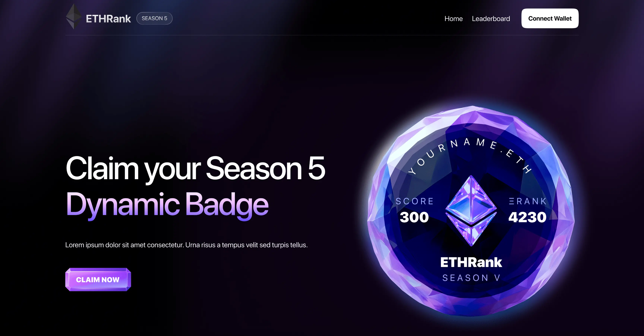644x336 pixels.
Task: Click the RANK label on the badge
Action: pos(531,201)
